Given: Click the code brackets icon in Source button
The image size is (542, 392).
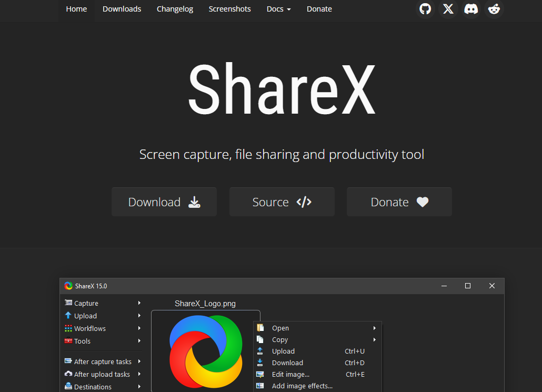Looking at the screenshot, I should pos(304,202).
